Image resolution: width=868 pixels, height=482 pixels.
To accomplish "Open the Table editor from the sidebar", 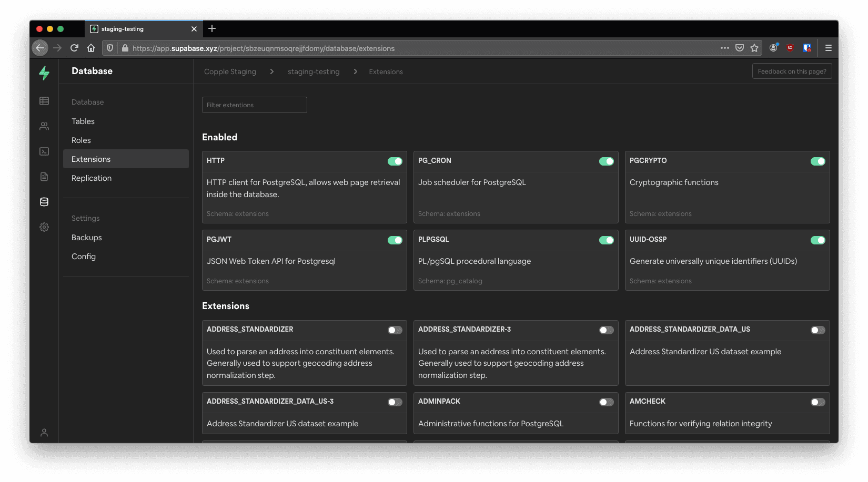I will tap(44, 100).
